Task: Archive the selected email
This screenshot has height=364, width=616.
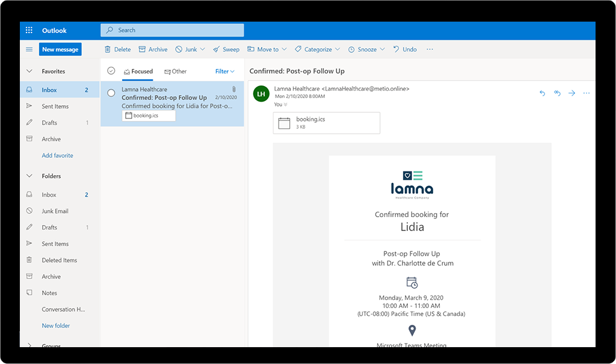Action: point(153,49)
